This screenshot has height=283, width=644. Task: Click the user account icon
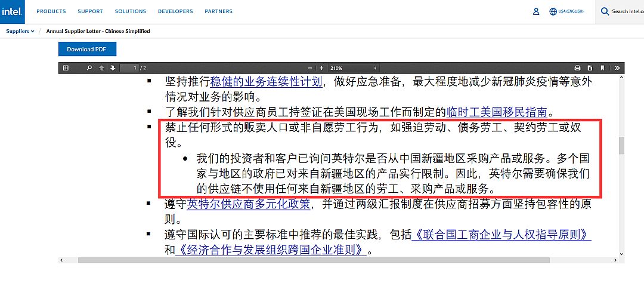(x=536, y=11)
